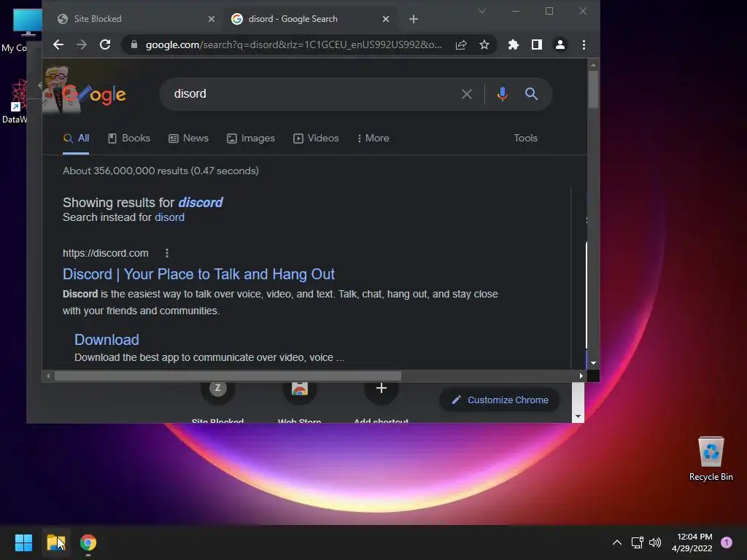The height and width of the screenshot is (560, 747).
Task: Open a new tab with the plus button
Action: [414, 19]
